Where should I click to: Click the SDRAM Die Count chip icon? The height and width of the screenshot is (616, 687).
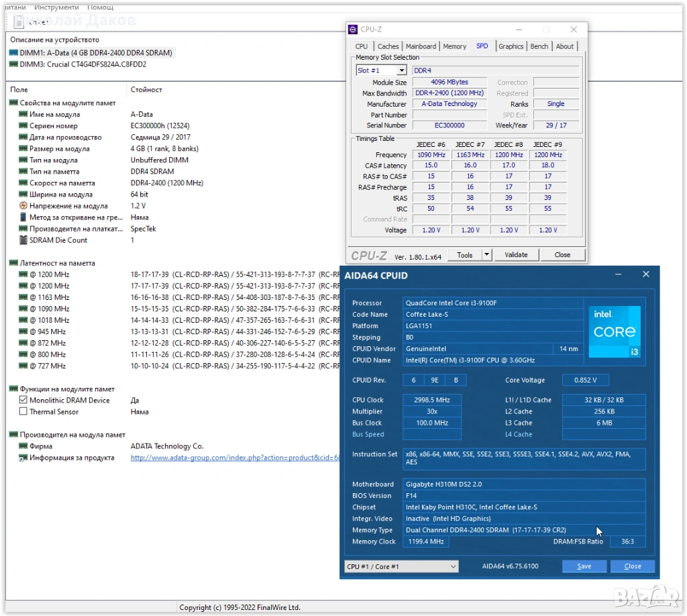[x=23, y=240]
